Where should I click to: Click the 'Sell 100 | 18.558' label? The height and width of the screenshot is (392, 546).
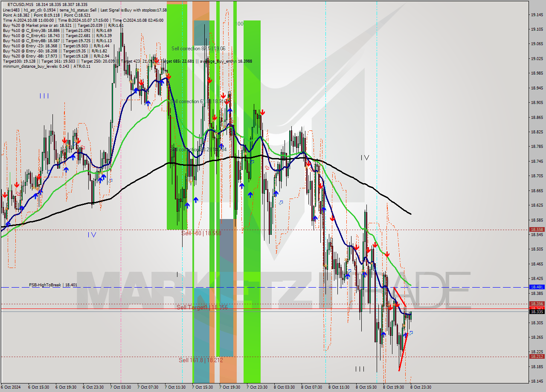(x=201, y=233)
